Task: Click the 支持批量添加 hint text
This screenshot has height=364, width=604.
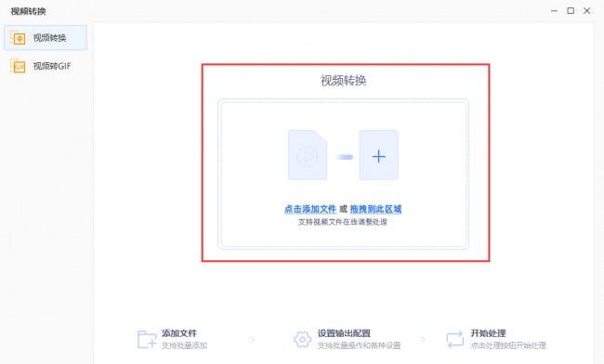Action: (x=184, y=345)
